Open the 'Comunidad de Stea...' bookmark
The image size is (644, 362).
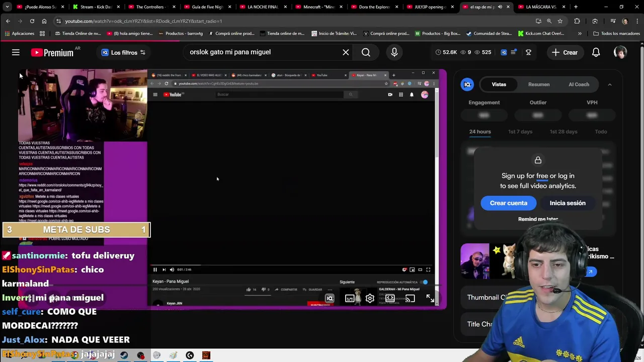(x=489, y=34)
